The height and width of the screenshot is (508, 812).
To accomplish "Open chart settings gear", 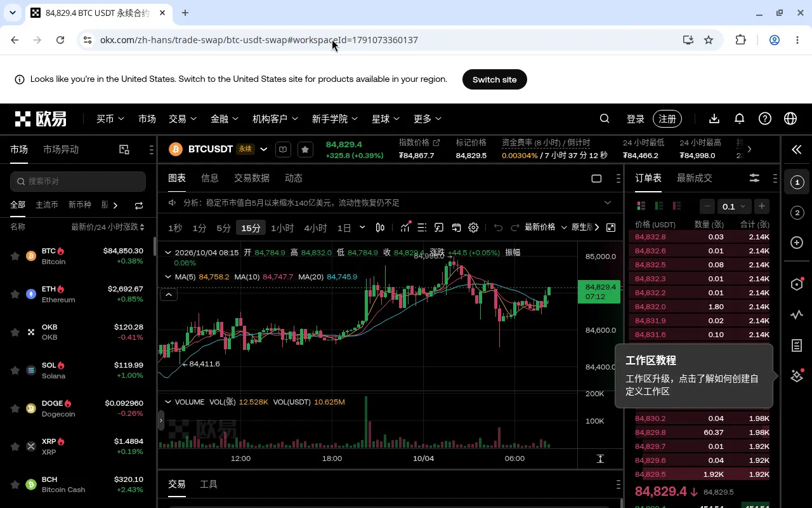I will pos(473,227).
